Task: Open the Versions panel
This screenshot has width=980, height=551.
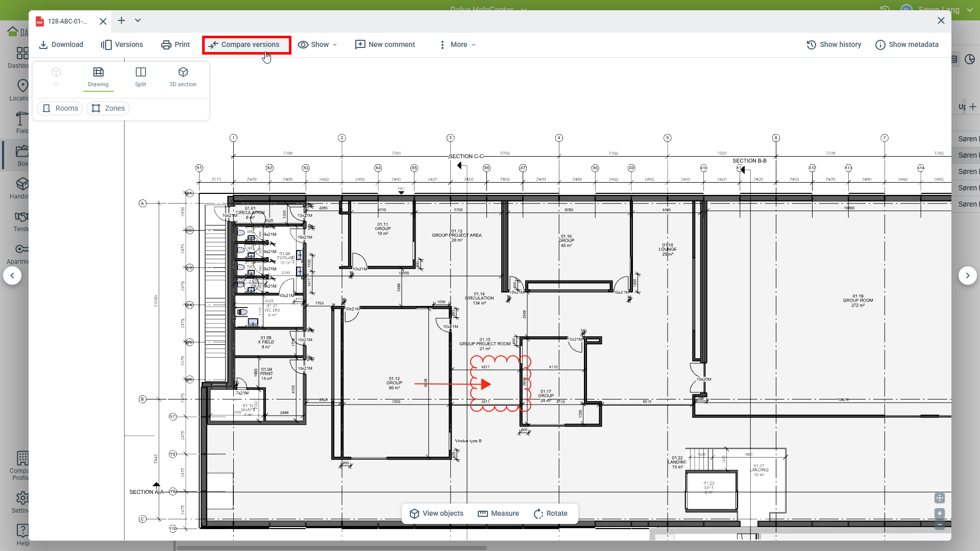Action: click(x=122, y=45)
